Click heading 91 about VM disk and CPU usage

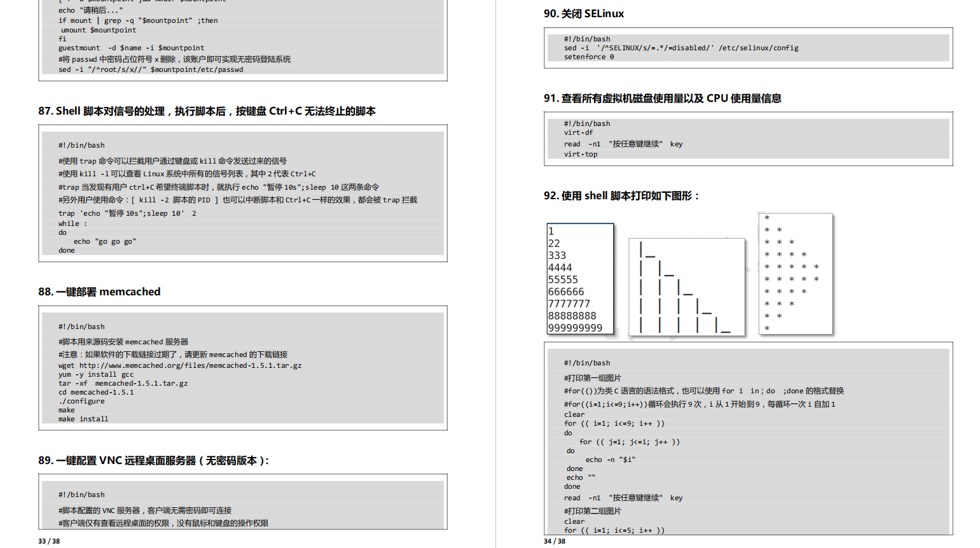[x=663, y=98]
